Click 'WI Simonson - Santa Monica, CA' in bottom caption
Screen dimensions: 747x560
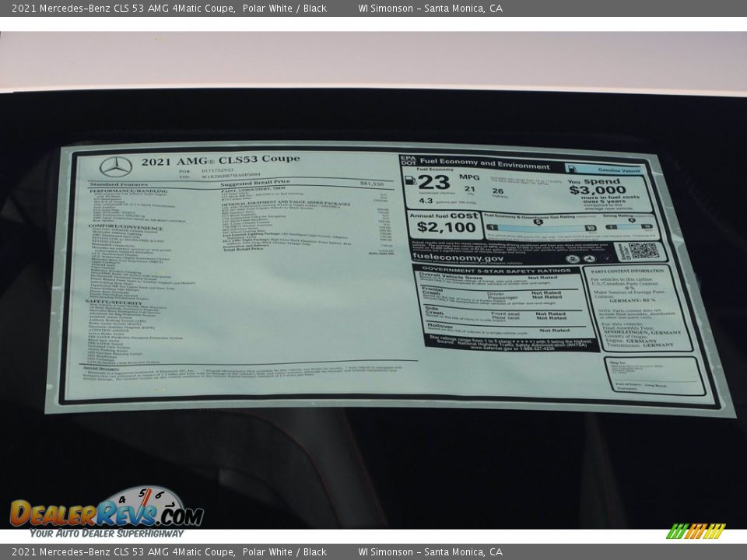coord(430,552)
